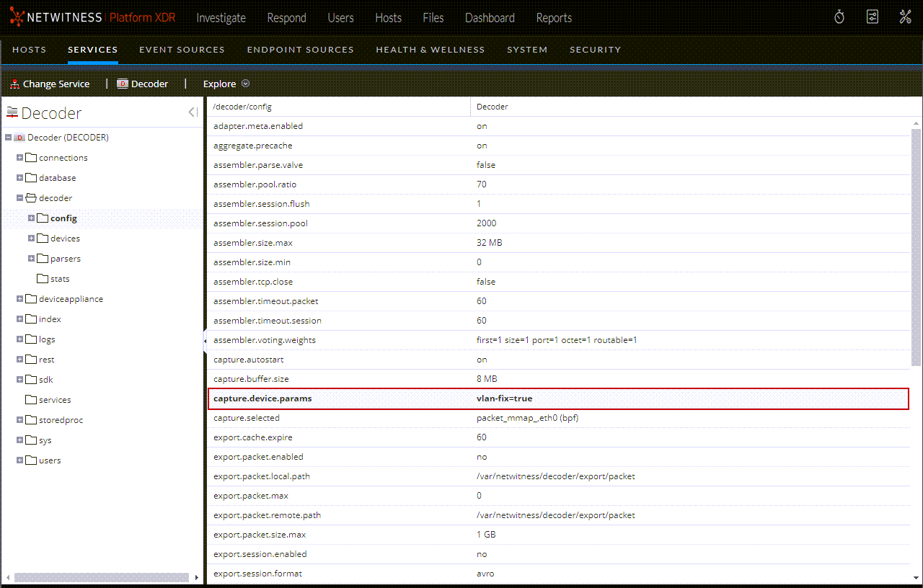Open the preferences sliders icon near top right
Viewport: 923px width, 588px height.
(x=872, y=16)
